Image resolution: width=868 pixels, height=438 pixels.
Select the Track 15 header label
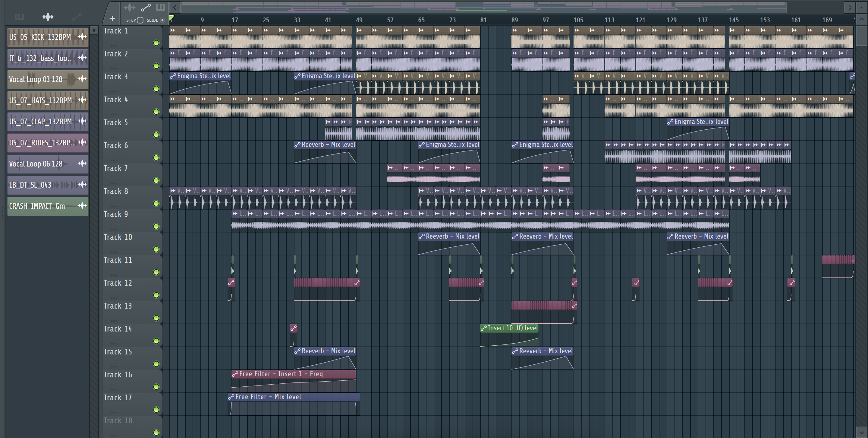(x=118, y=352)
